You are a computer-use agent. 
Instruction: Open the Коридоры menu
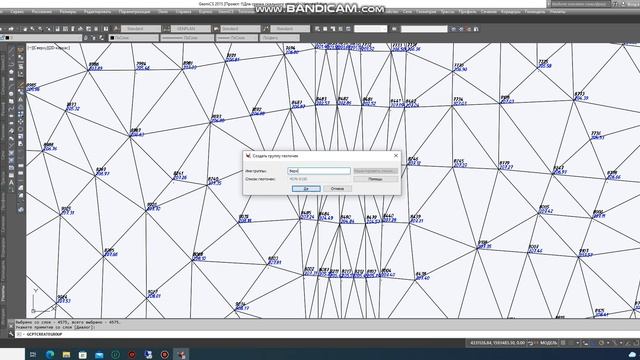[510, 12]
